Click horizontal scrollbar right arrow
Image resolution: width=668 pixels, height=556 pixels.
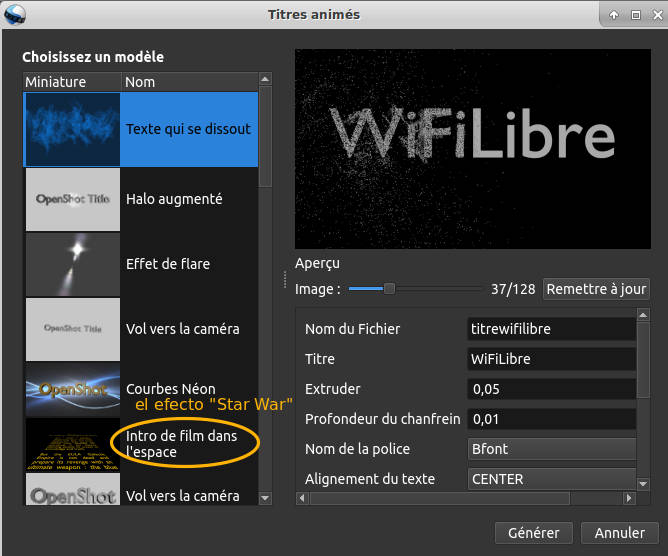(x=629, y=498)
